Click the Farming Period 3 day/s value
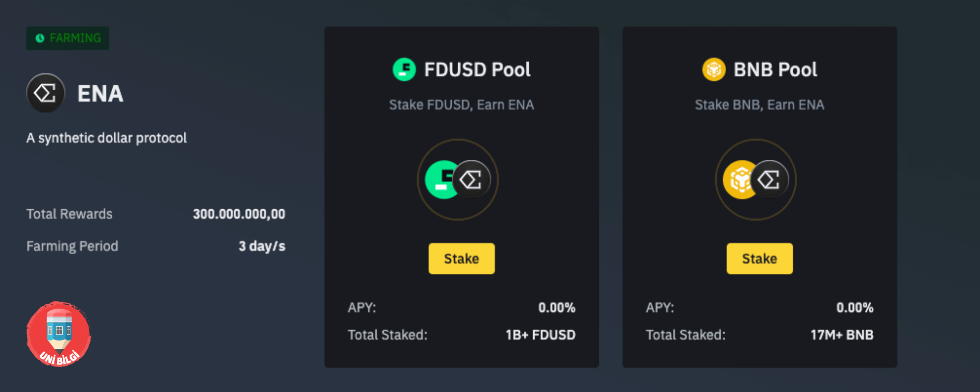Image resolution: width=980 pixels, height=392 pixels. (262, 246)
